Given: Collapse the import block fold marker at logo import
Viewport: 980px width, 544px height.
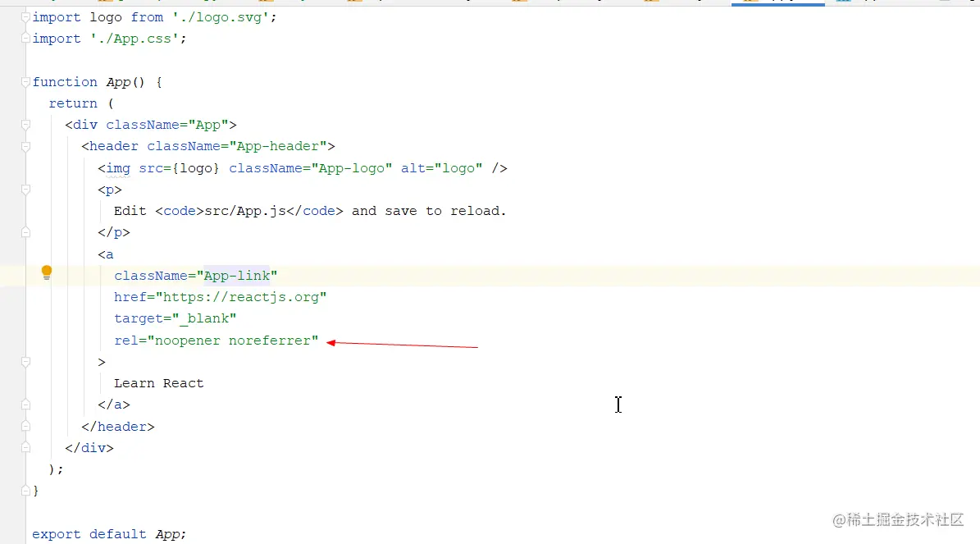Looking at the screenshot, I should 25,17.
